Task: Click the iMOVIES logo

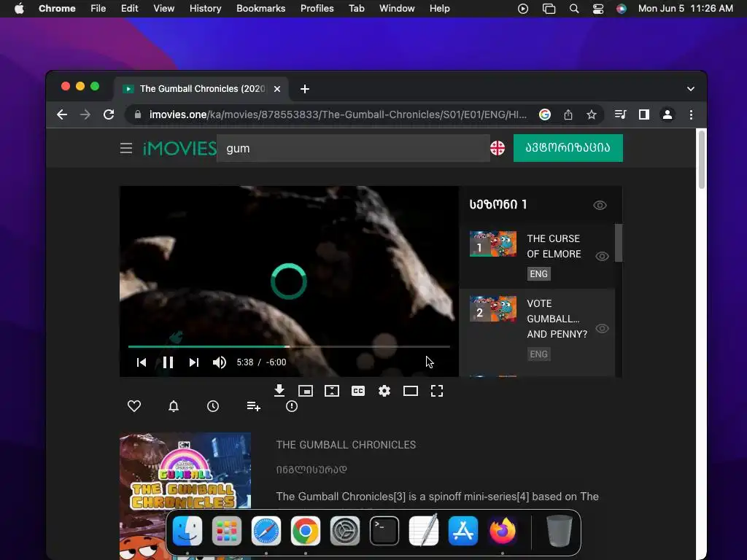Action: [179, 148]
